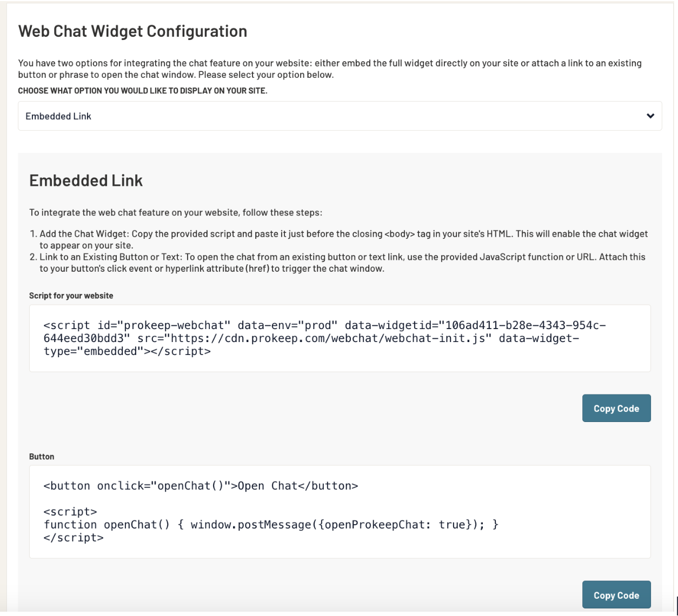Click the Embedded Link section heading
This screenshot has width=678, height=616.
coord(86,180)
